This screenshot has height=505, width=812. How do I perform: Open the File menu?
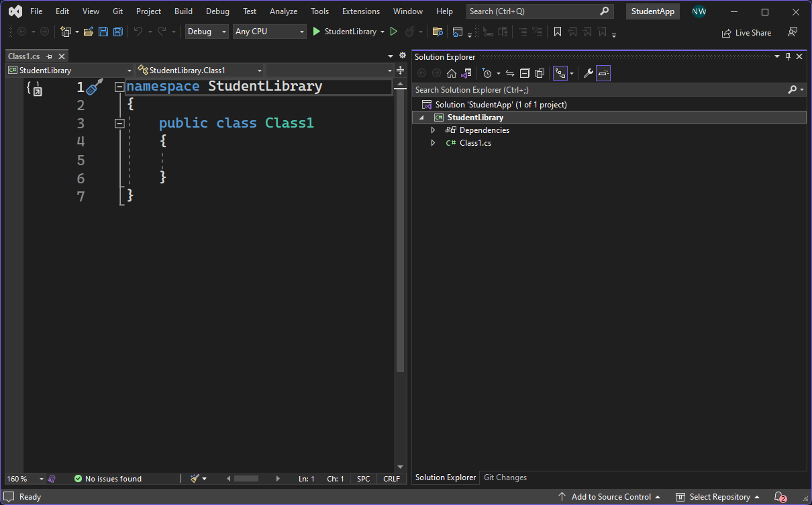tap(36, 11)
